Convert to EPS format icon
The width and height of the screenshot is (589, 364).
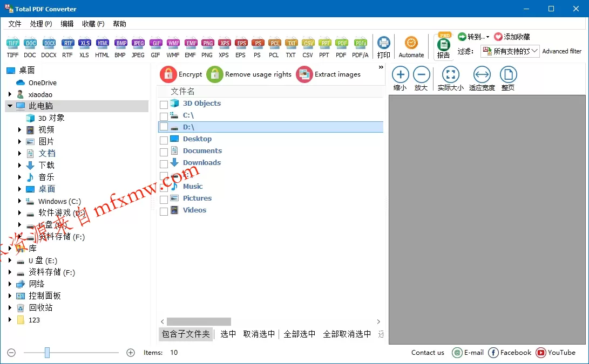click(x=241, y=47)
